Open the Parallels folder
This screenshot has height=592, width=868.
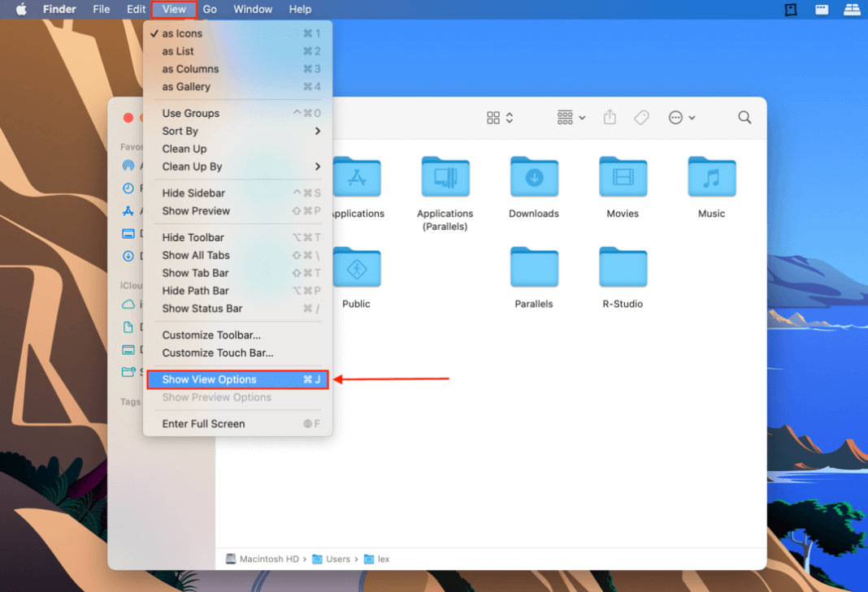pos(534,267)
